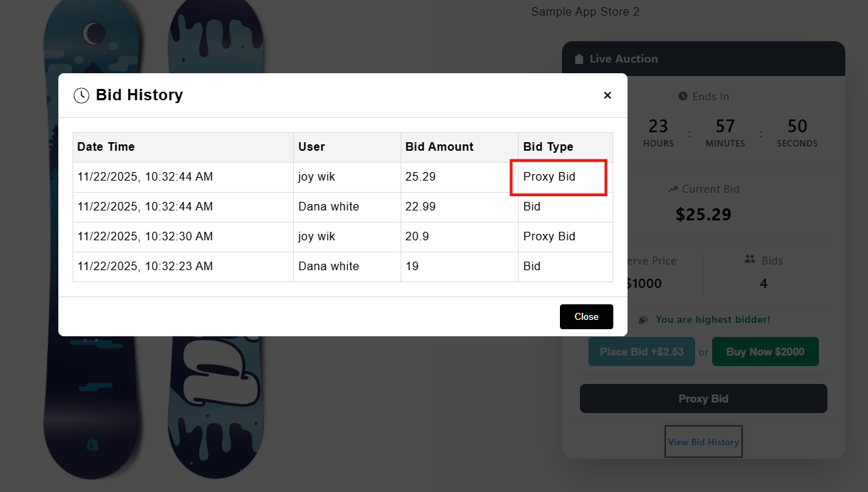Image resolution: width=868 pixels, height=492 pixels.
Task: Click the Shopify bag logo on left snowboard
Action: (91, 444)
